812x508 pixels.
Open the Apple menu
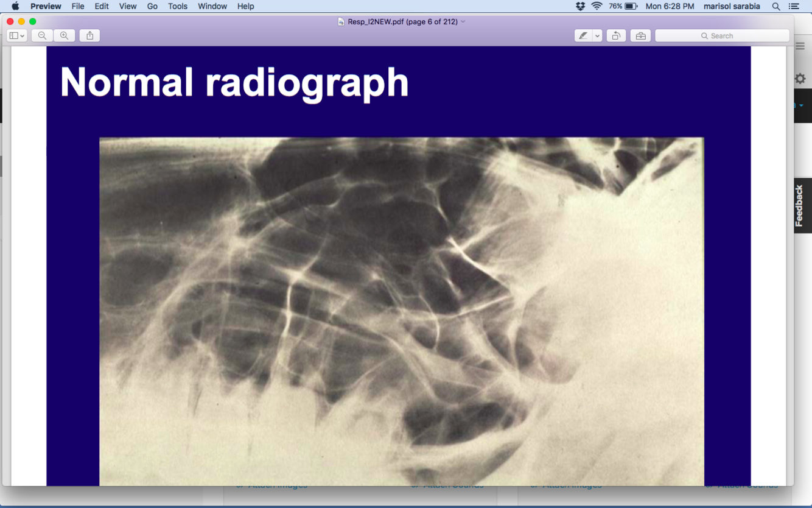(x=15, y=6)
